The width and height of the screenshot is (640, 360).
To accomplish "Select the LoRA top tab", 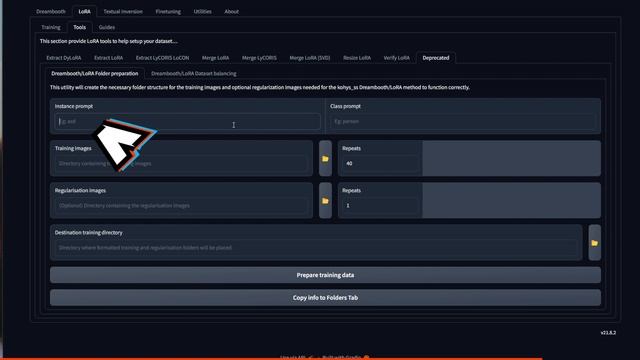I will 84,11.
